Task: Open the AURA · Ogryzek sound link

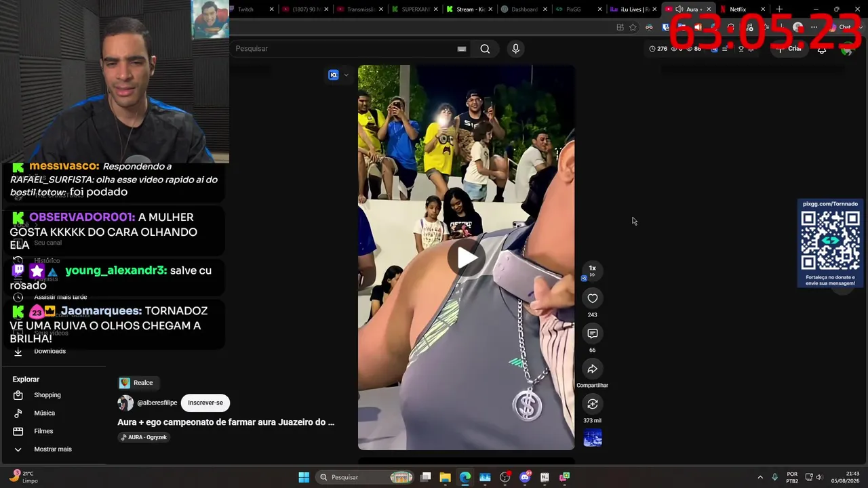Action: coord(144,437)
